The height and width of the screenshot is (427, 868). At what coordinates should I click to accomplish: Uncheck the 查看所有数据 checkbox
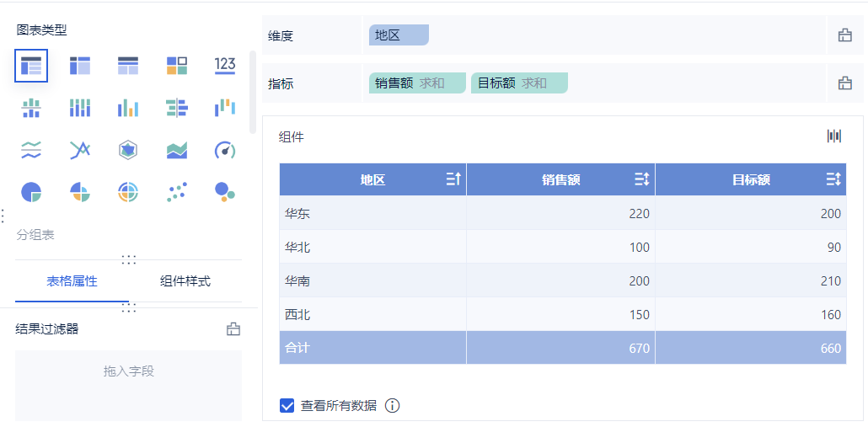[x=287, y=406]
